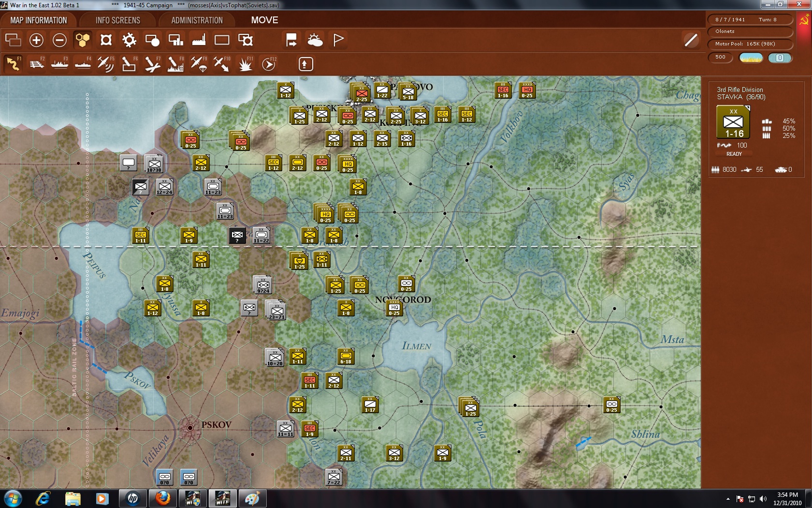Open the factory locations display icon
Image resolution: width=812 pixels, height=508 pixels.
199,40
